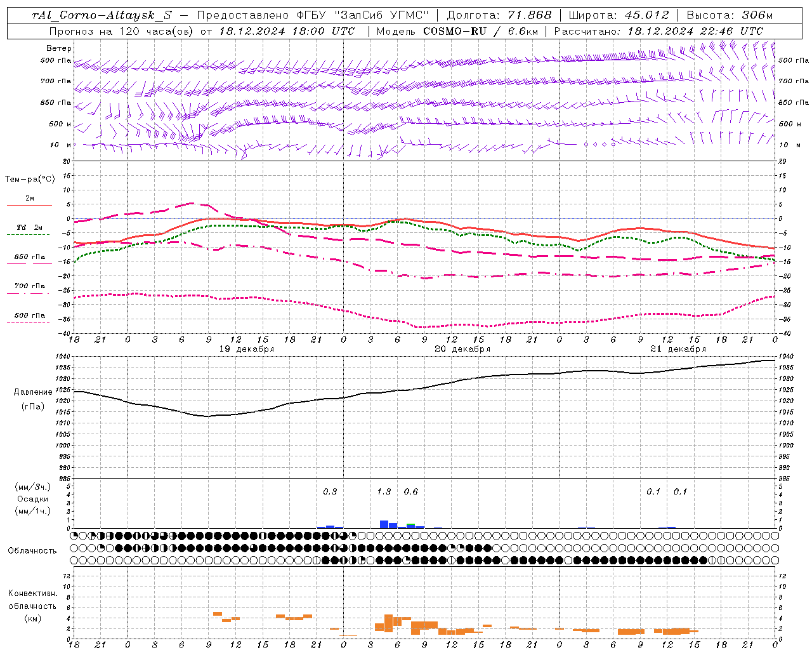
Task: Click the tallest blue precipitation bar
Action: pos(384,524)
